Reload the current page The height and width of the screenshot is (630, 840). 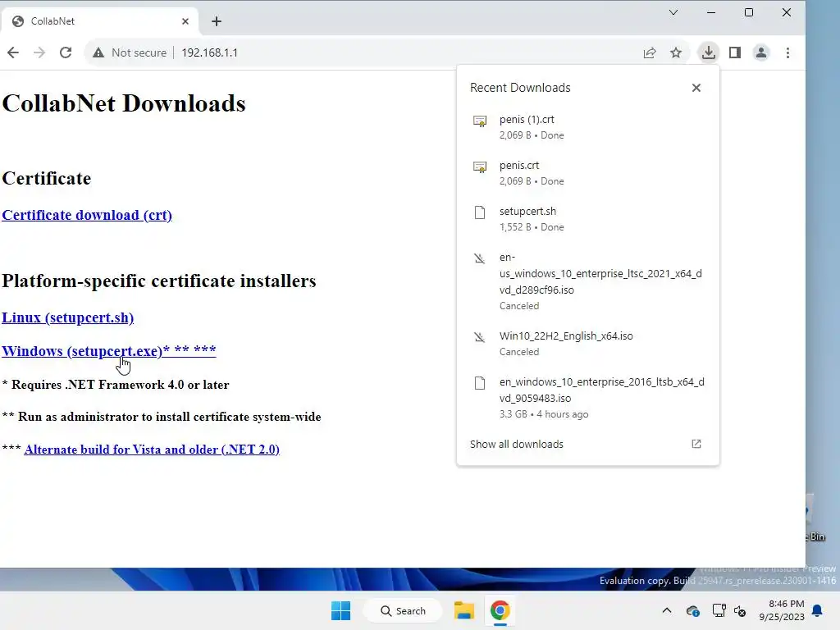pyautogui.click(x=66, y=52)
